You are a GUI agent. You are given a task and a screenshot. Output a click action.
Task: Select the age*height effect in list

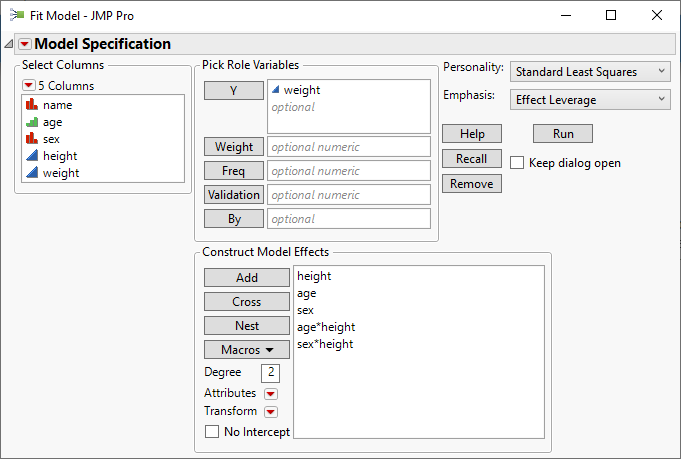[x=326, y=327]
